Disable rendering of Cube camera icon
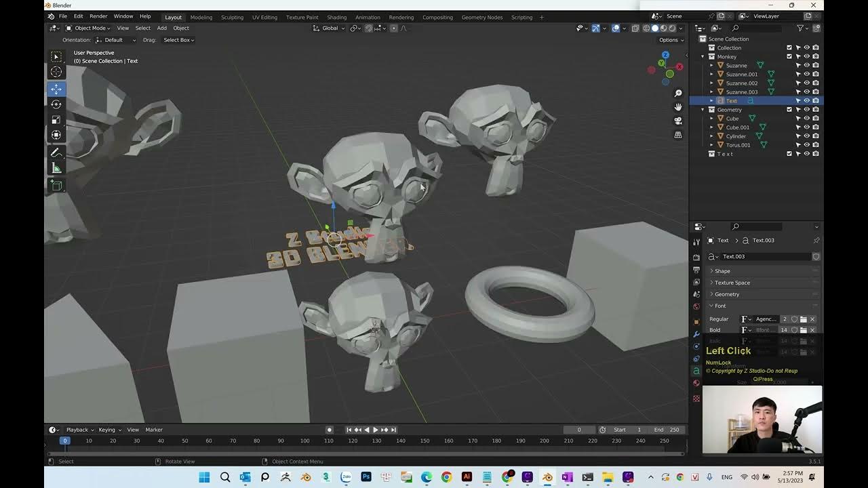The width and height of the screenshot is (868, 488). 816,119
